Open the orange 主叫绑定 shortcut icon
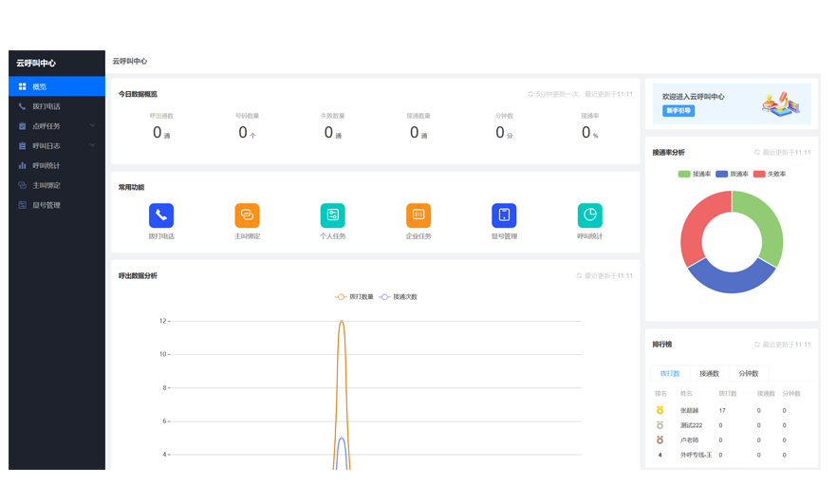The height and width of the screenshot is (504, 837). (x=247, y=215)
